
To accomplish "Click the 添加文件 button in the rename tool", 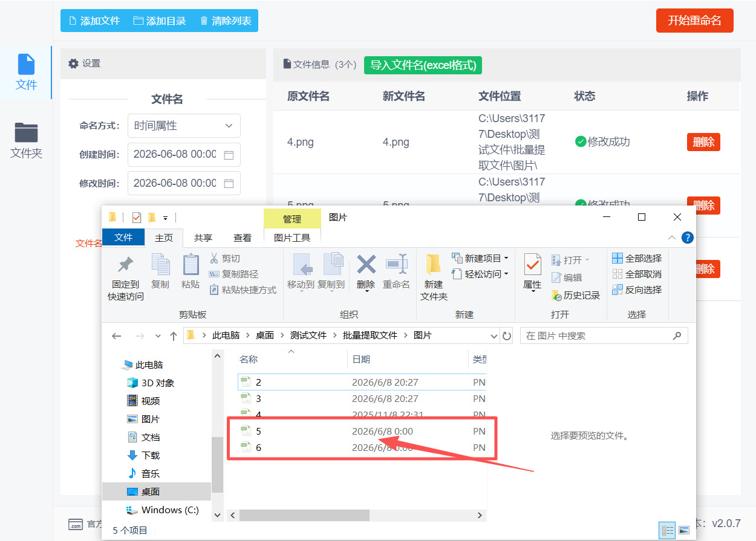I will point(94,21).
